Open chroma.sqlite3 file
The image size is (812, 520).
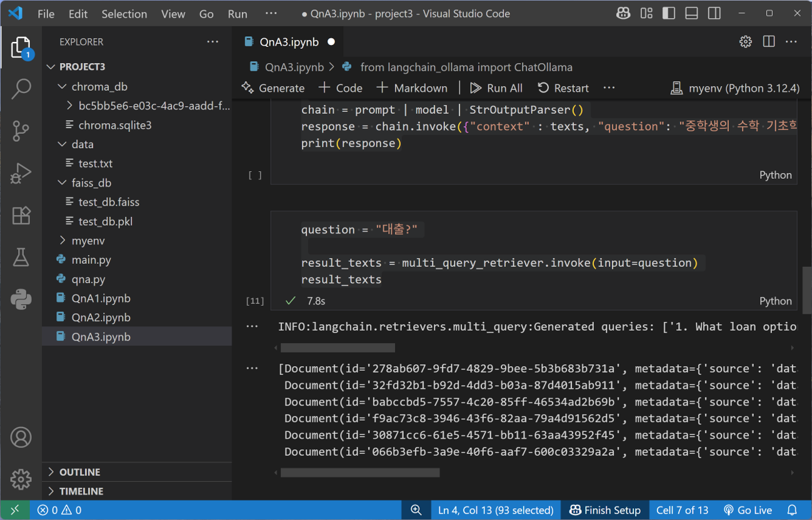138,125
